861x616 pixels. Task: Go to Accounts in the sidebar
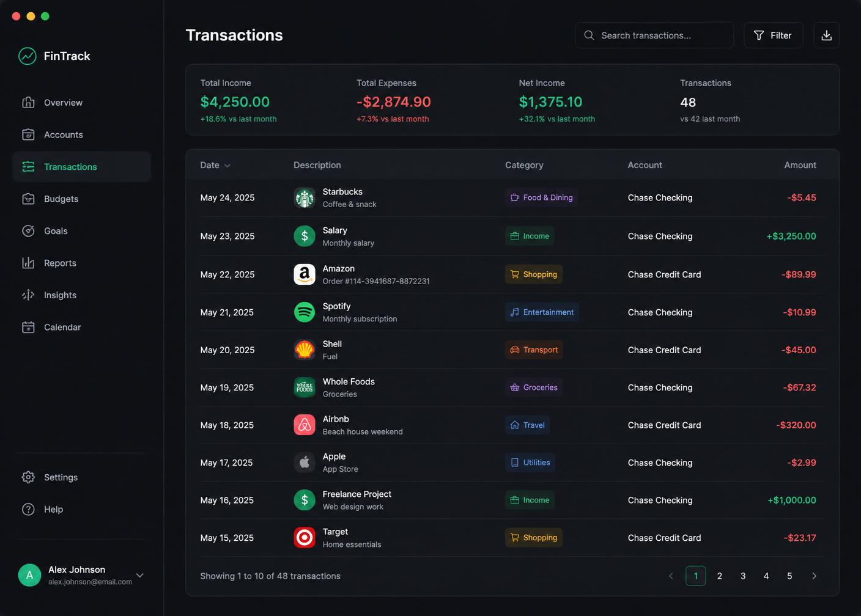point(81,134)
